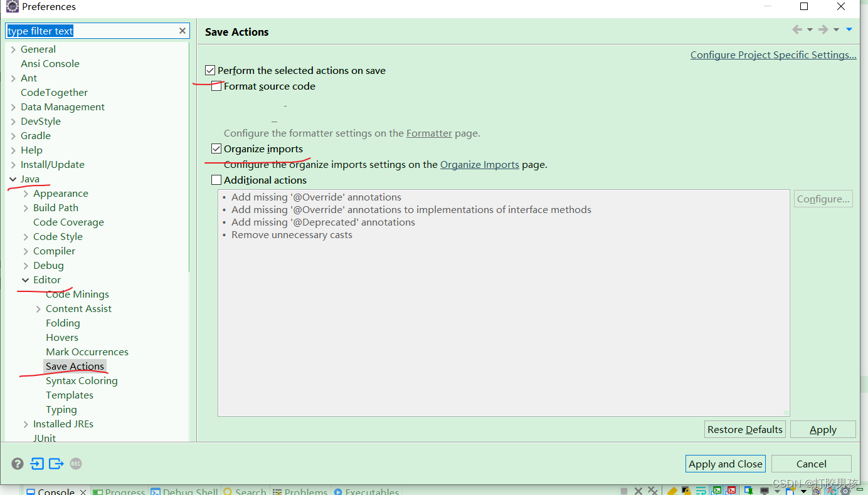Image resolution: width=868 pixels, height=495 pixels.
Task: Click the Preferences window title icon
Action: coord(12,7)
